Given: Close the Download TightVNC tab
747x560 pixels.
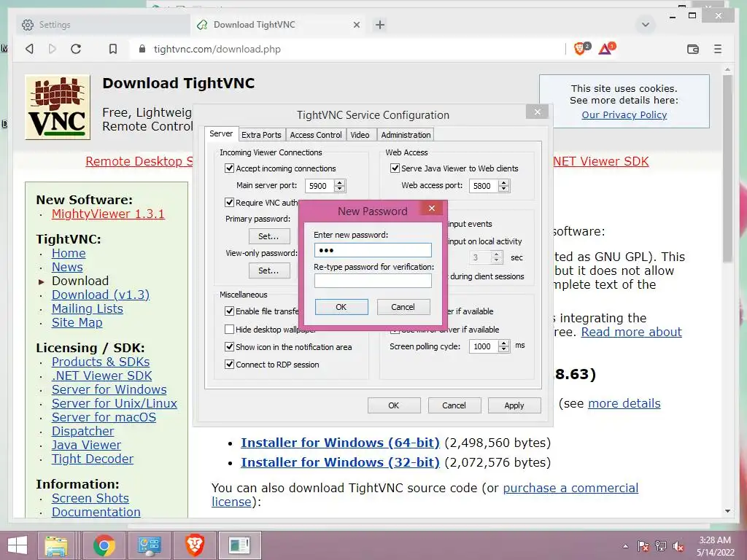Looking at the screenshot, I should click(356, 25).
